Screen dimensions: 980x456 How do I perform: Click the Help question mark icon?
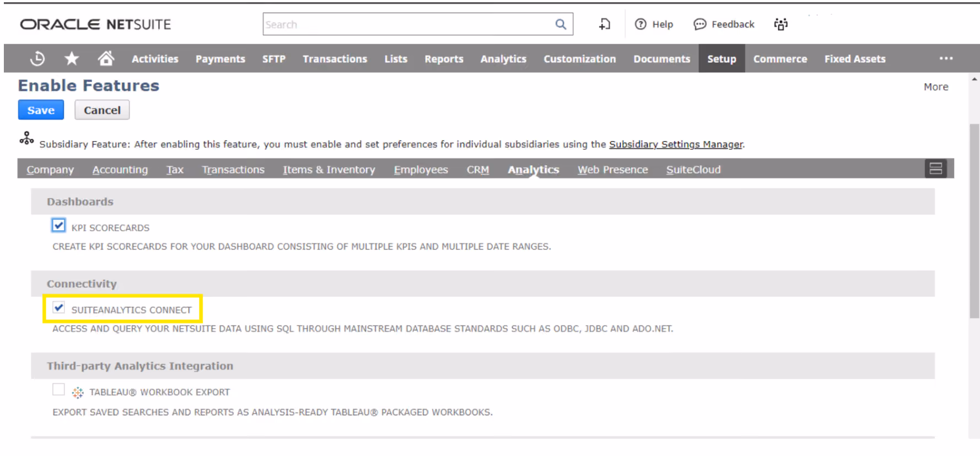pyautogui.click(x=640, y=24)
